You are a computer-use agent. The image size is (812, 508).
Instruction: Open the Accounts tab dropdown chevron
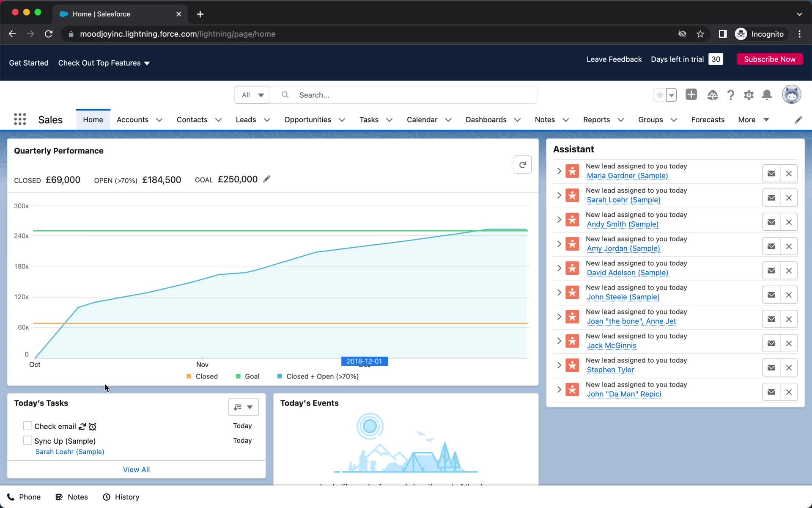pyautogui.click(x=159, y=120)
